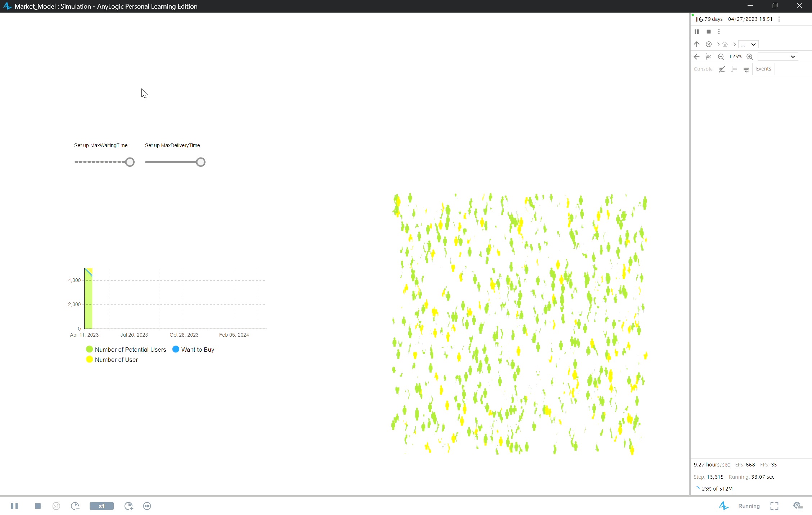812x515 pixels.
Task: Zoom in on the model view
Action: click(750, 56)
